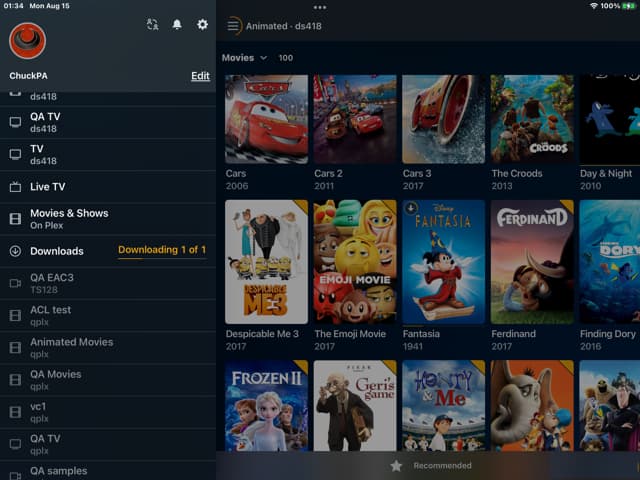Click the Despicable Me 3 title text
Screen dimensions: 640x480
(262, 334)
